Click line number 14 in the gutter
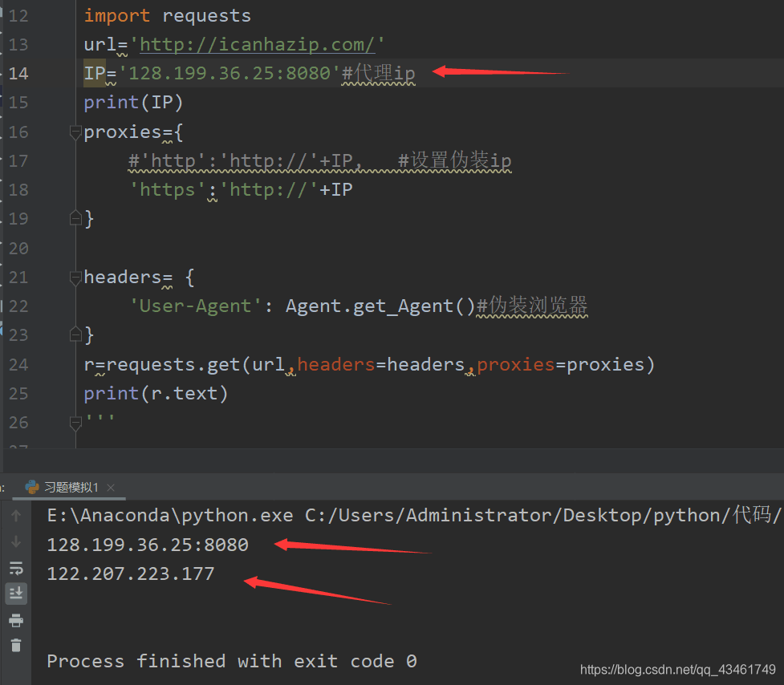The width and height of the screenshot is (784, 685). 18,73
